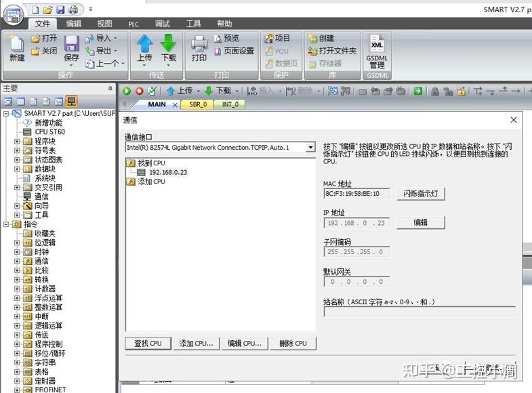Open the 上一个 dropdown arrow
Viewport: 532px width, 393px height.
123,64
